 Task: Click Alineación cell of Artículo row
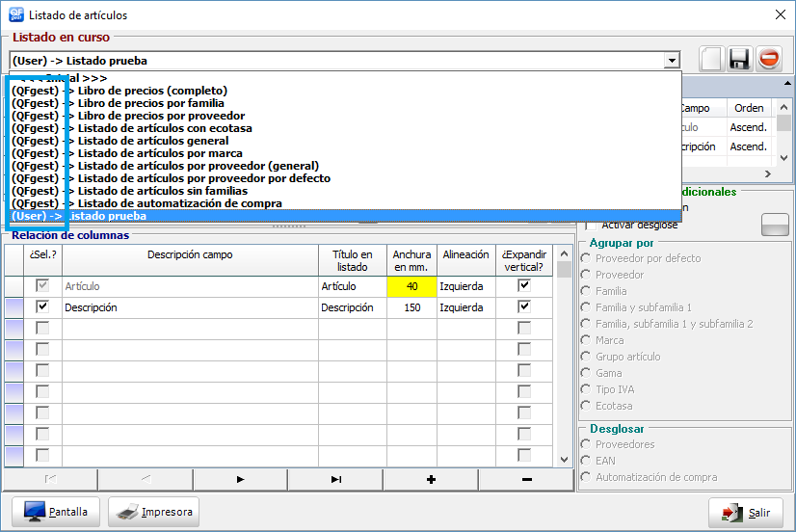466,286
